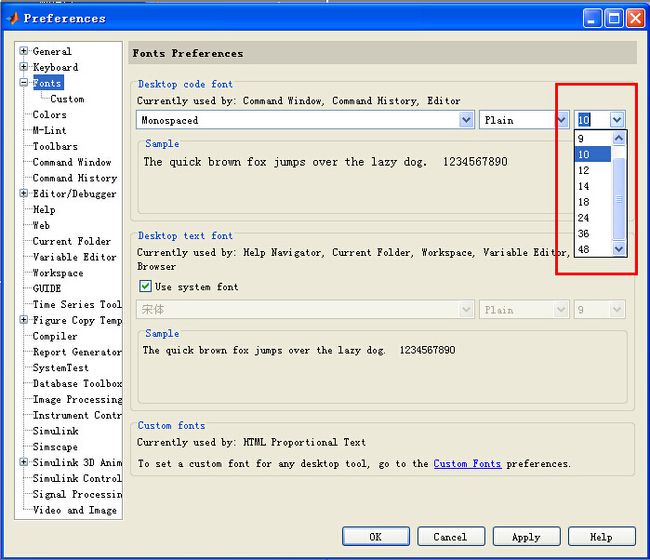Open Toolbars preferences
The height and width of the screenshot is (560, 650).
(x=55, y=146)
